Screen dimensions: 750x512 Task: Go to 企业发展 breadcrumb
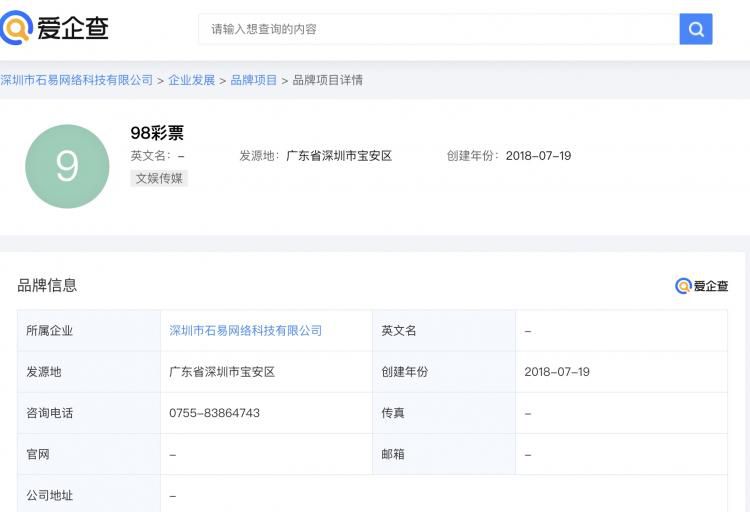[x=191, y=80]
